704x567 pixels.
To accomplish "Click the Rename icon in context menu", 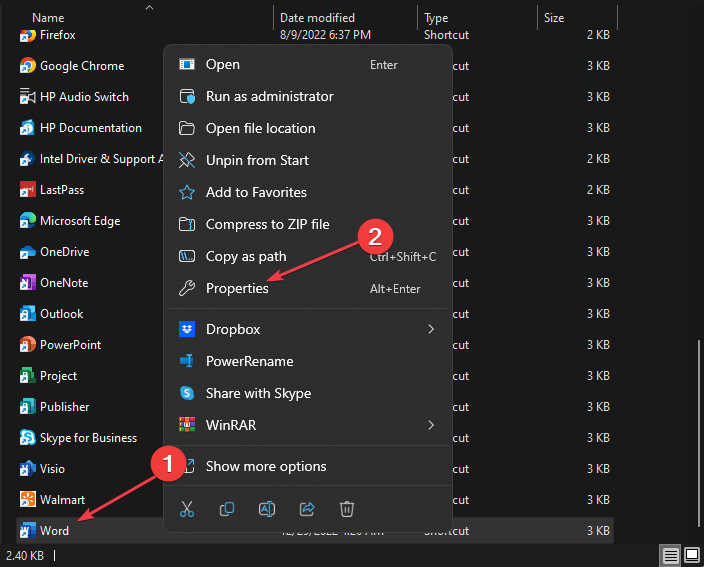I will [x=267, y=509].
